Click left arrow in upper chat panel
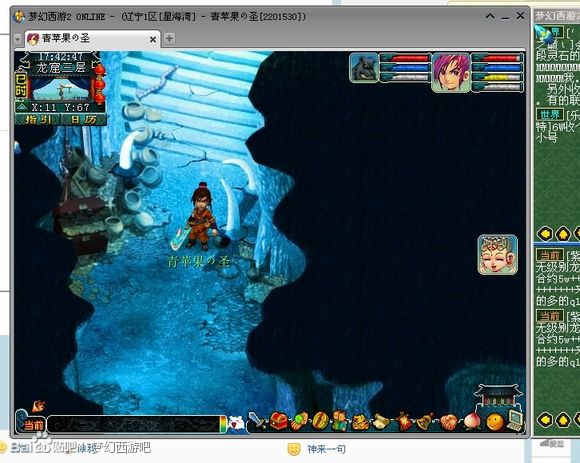 point(544,234)
